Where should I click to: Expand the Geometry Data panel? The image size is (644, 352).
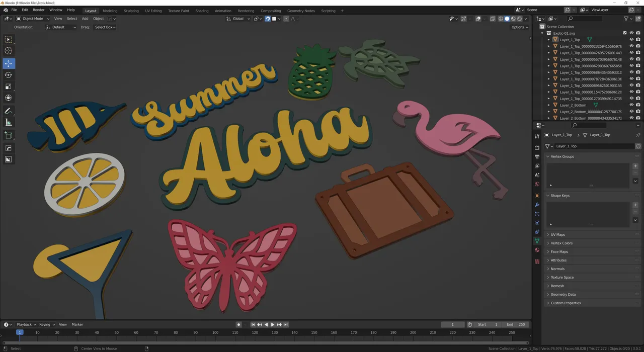(x=563, y=295)
